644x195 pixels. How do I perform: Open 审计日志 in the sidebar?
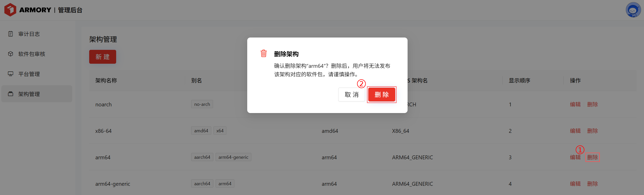click(29, 34)
